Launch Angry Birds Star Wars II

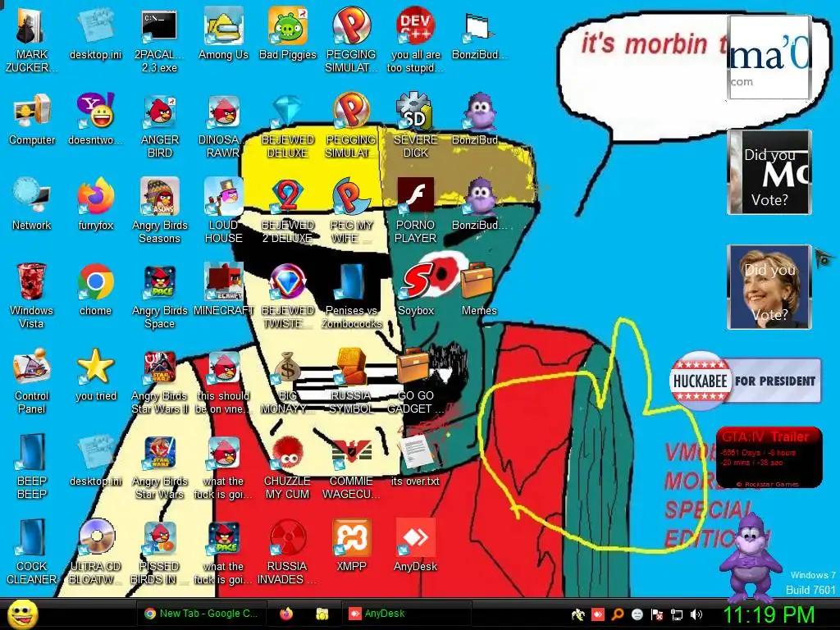coord(159,381)
